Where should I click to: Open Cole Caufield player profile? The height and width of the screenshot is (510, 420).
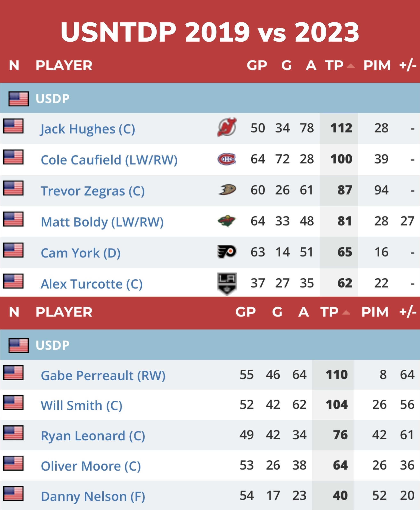(109, 160)
